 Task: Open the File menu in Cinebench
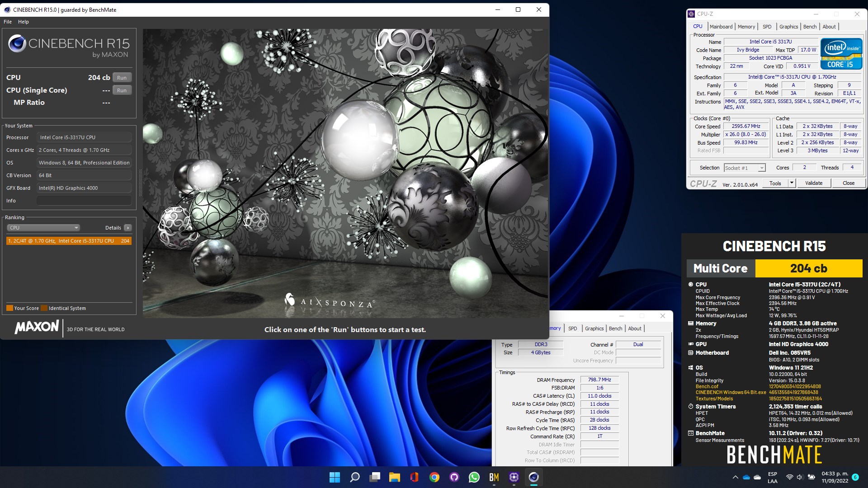point(8,22)
